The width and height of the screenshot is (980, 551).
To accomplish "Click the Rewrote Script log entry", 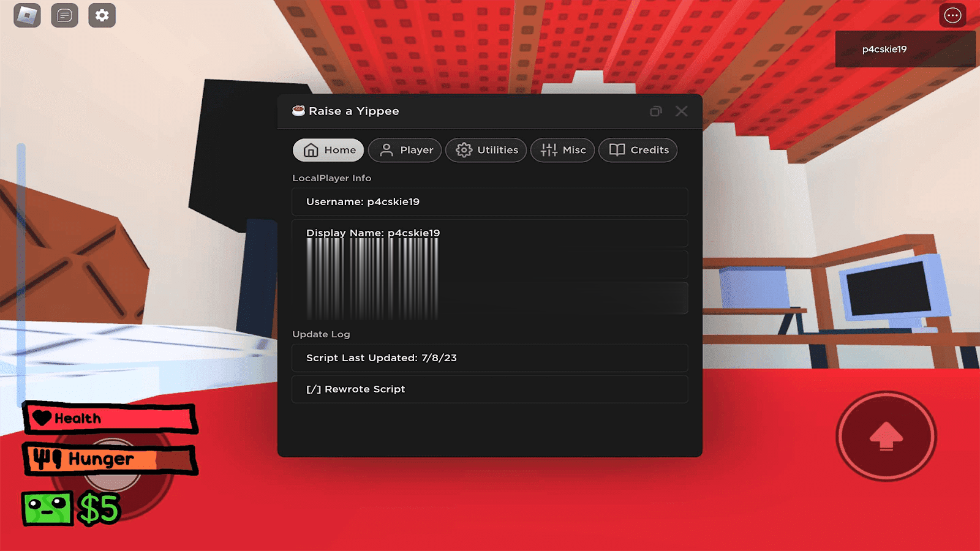I will pyautogui.click(x=489, y=389).
